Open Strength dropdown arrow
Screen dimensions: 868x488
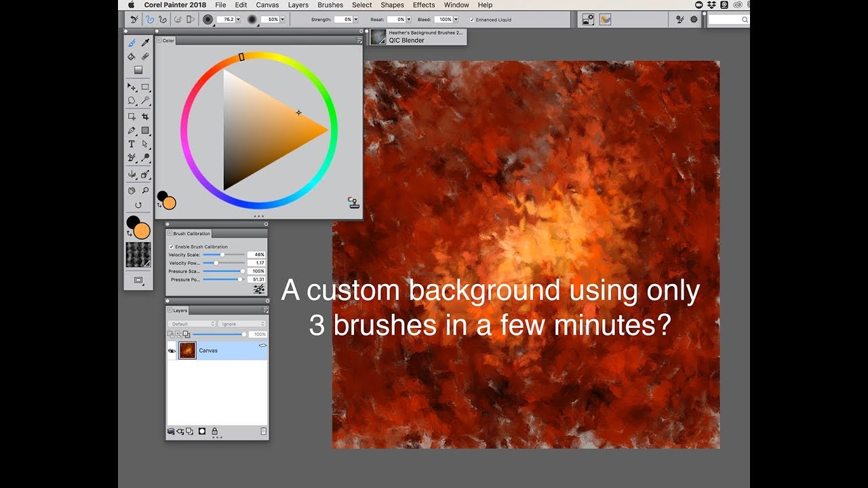click(x=355, y=20)
